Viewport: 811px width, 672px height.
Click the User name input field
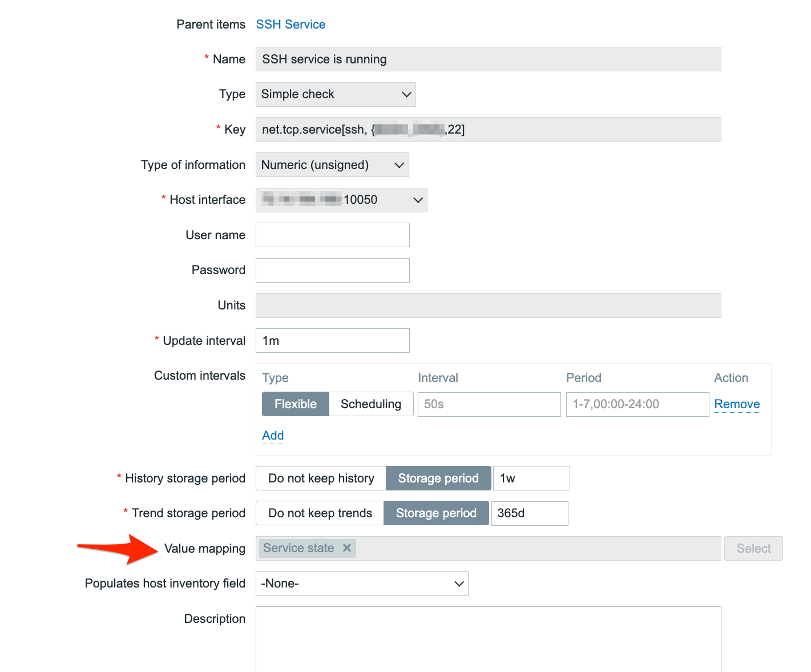coord(333,235)
